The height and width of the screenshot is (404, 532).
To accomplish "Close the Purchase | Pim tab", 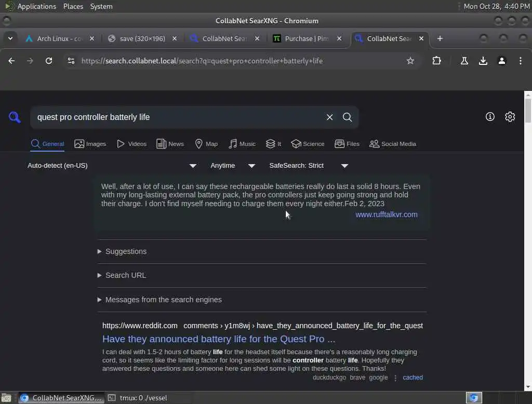I will (339, 38).
